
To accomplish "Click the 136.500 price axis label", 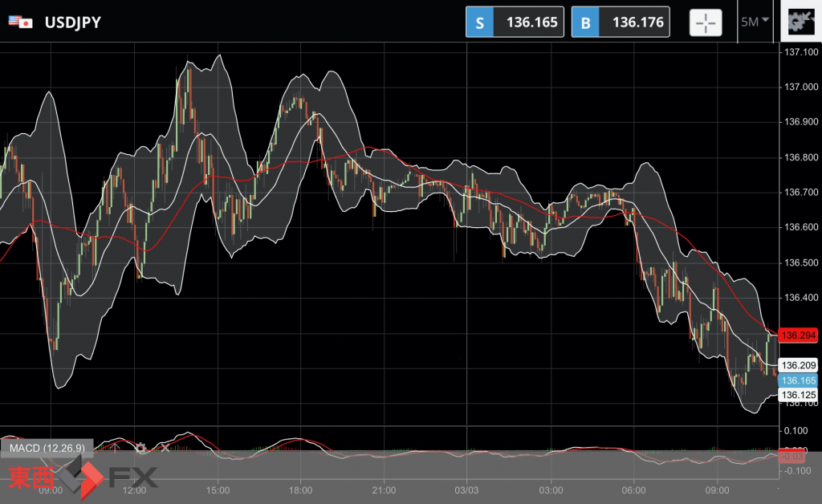I will tap(800, 262).
